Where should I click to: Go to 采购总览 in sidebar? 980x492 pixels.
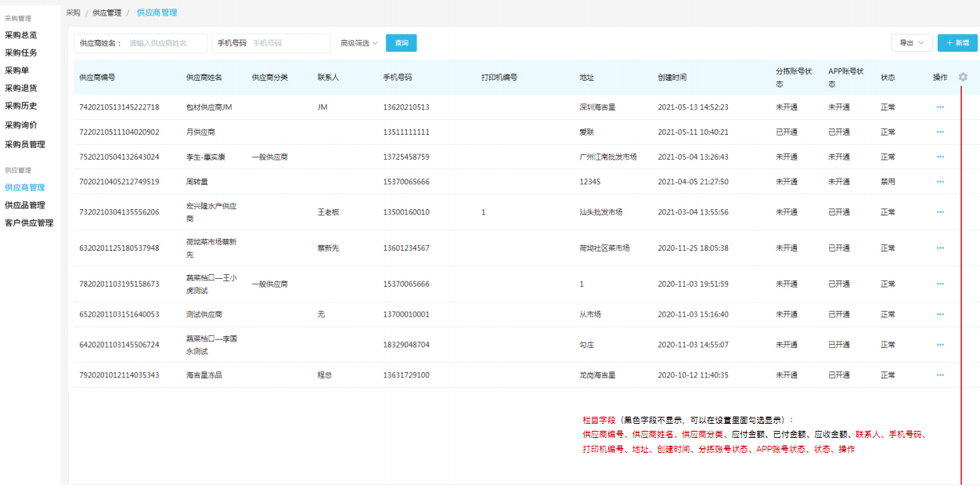[20, 35]
